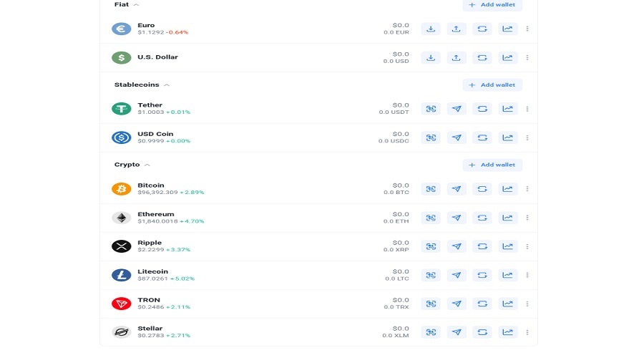The width and height of the screenshot is (644, 358).
Task: Click the withdraw icon for Euro
Action: coord(456,29)
